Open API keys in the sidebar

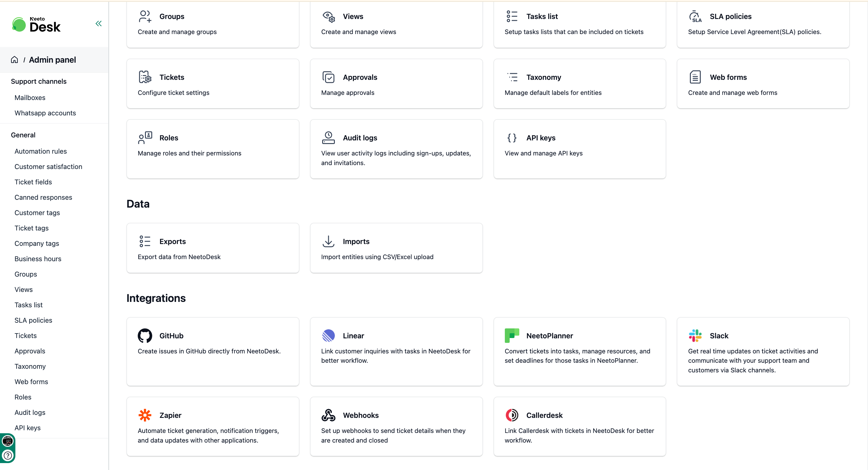coord(28,428)
